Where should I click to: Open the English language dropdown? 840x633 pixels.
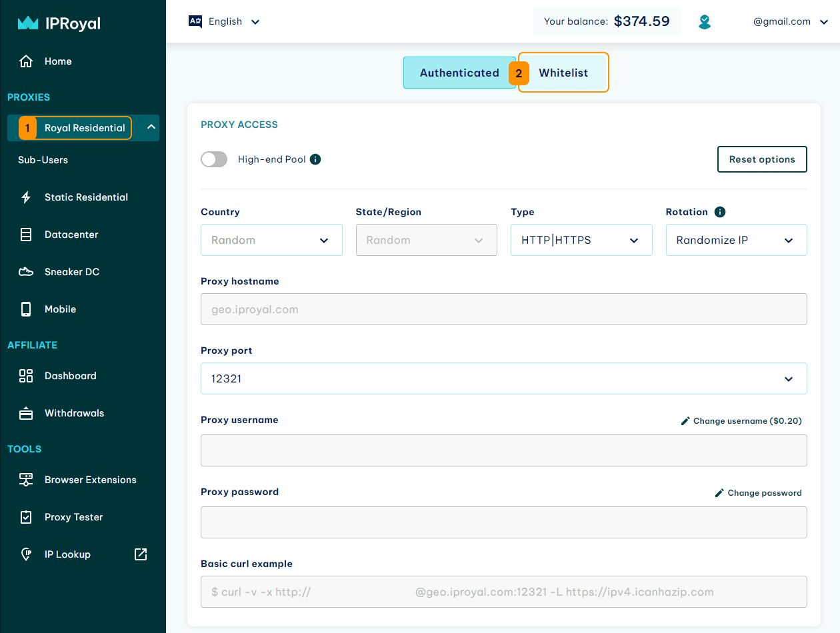pyautogui.click(x=225, y=21)
